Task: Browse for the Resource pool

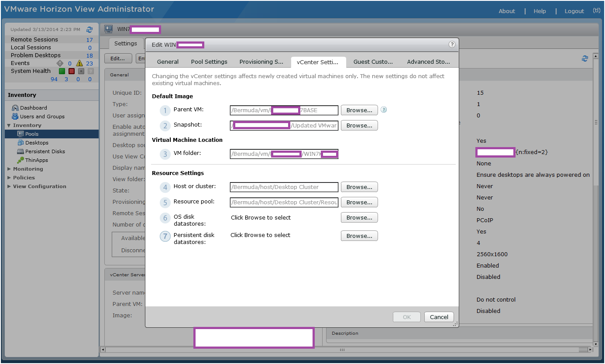Action: pos(359,202)
